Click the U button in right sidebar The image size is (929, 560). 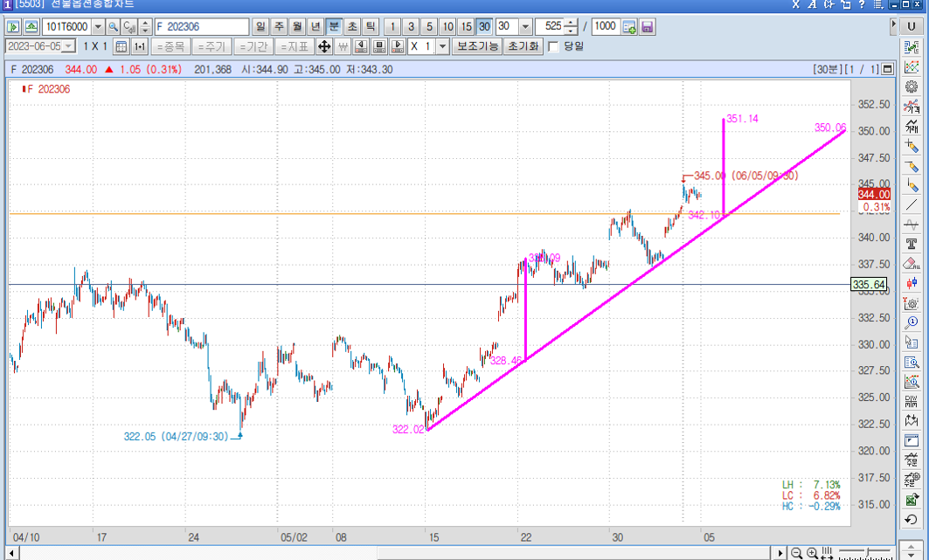912,26
